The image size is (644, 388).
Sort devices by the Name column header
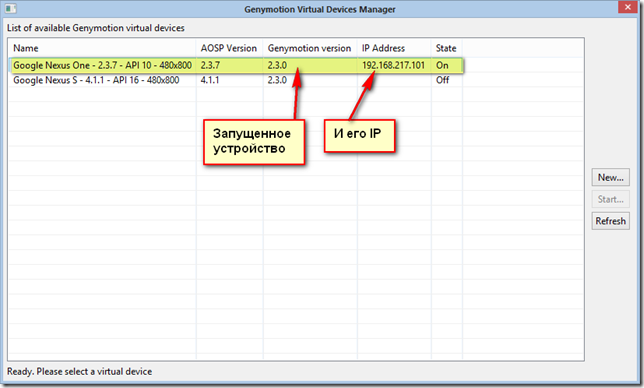point(102,48)
